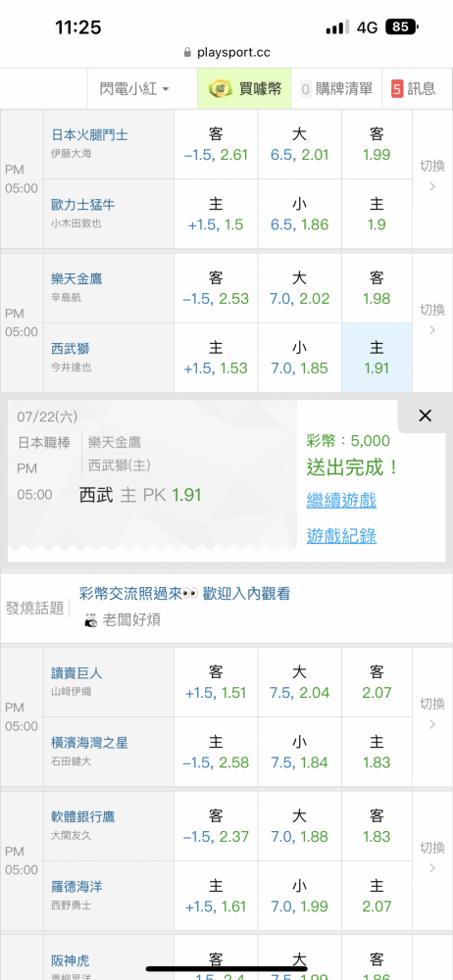Open hot topic 彩幣交流照過來 link
453x980 pixels.
click(x=184, y=594)
